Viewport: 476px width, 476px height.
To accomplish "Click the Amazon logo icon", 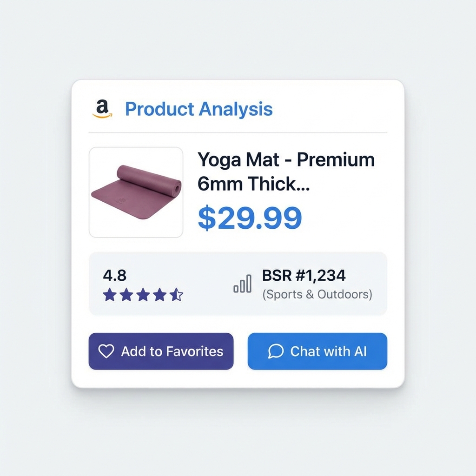I will [103, 109].
